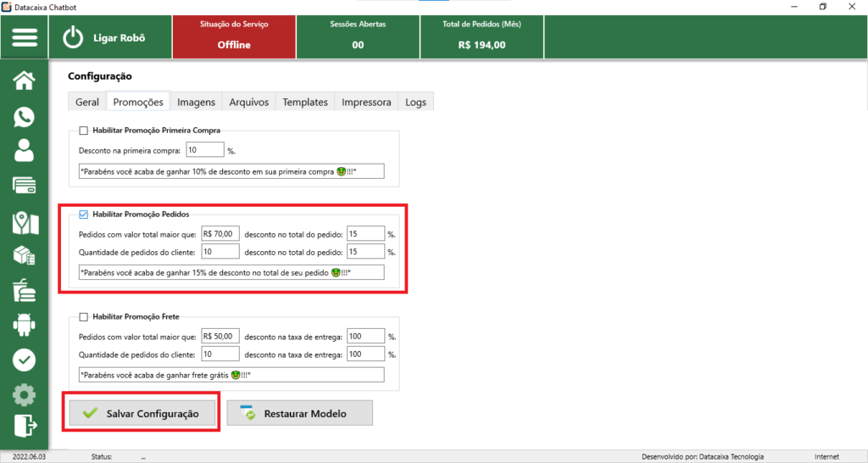868x463 pixels.
Task: Click the R$ 70,00 order value field
Action: click(x=220, y=233)
